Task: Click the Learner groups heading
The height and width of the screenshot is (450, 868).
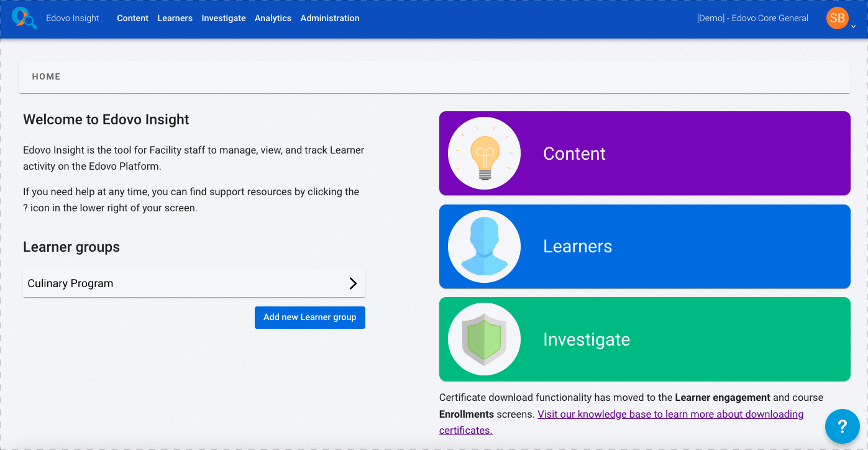Action: pyautogui.click(x=71, y=247)
